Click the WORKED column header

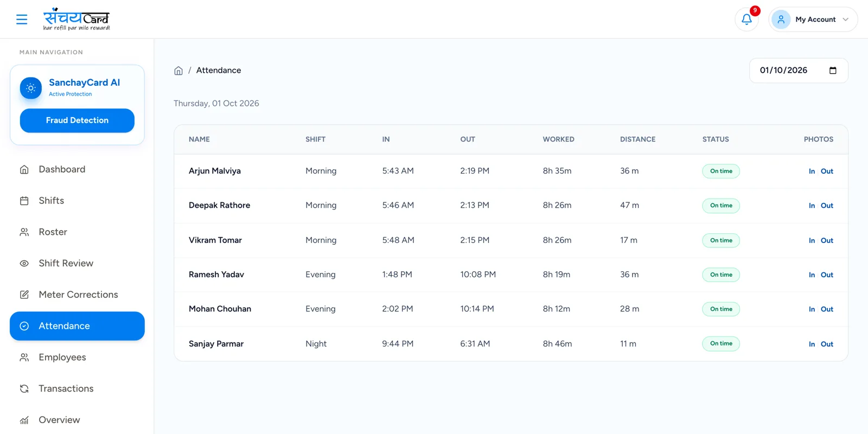click(558, 139)
